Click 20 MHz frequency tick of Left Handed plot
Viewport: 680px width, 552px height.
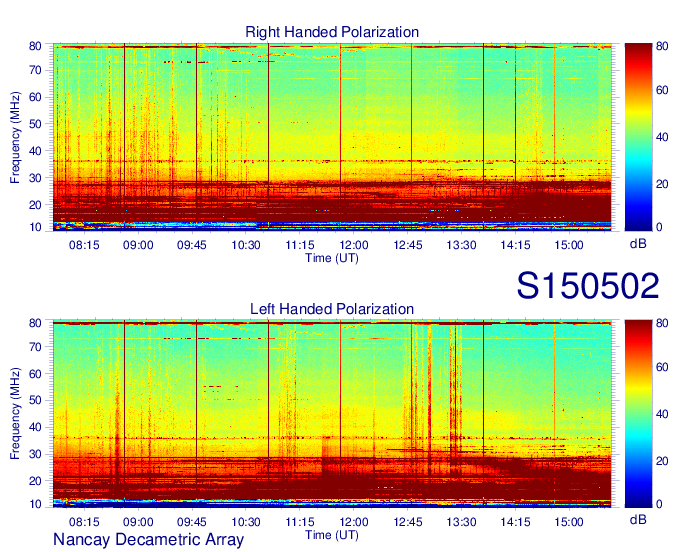coord(35,481)
